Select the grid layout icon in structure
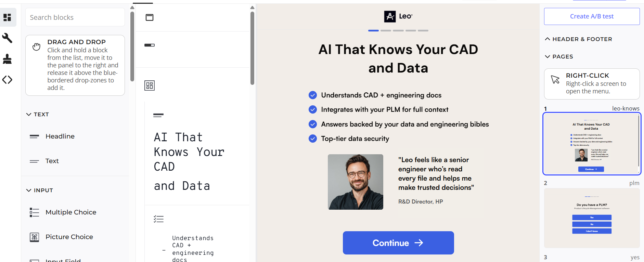This screenshot has width=644, height=262. pyautogui.click(x=150, y=86)
